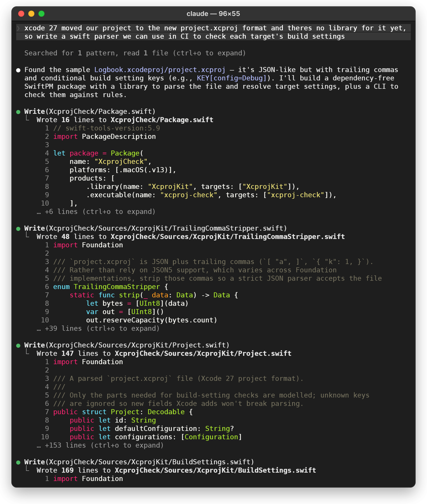Click 'Wrote 169 lines' BuildSettings.swift result line
The image size is (427, 504).
[176, 470]
